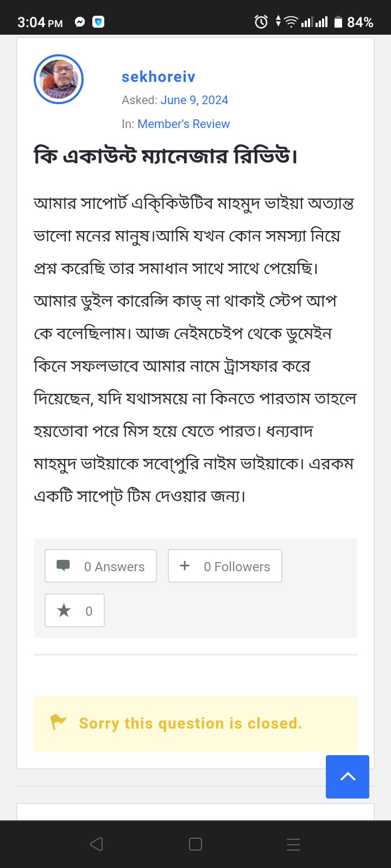Open the 0 Answers section
The image size is (391, 868).
tap(100, 566)
